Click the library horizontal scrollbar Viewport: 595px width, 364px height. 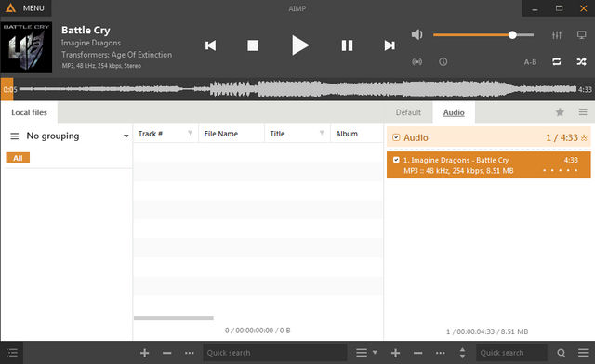(x=174, y=318)
